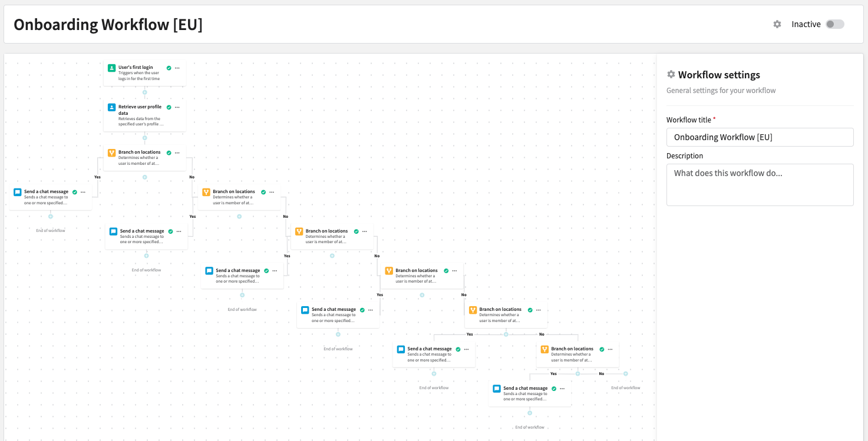Screen dimensions: 868x441
Task: Click the Workflow title input field
Action: click(760, 137)
